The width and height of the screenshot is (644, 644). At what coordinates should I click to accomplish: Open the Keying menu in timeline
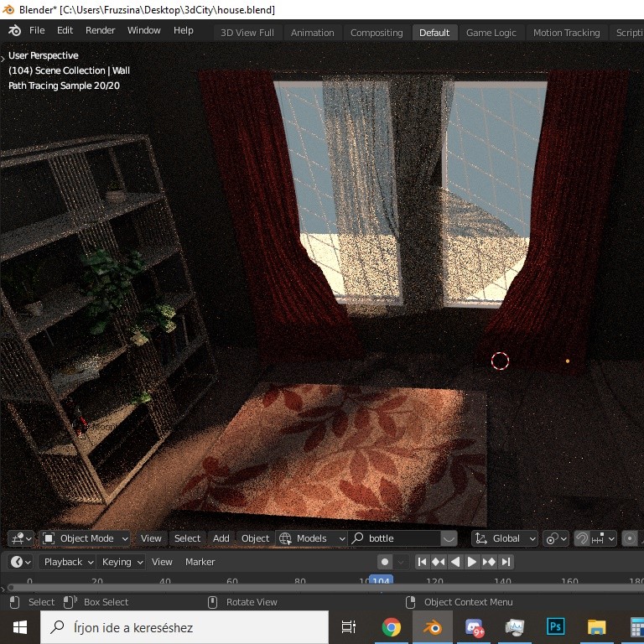coord(122,562)
